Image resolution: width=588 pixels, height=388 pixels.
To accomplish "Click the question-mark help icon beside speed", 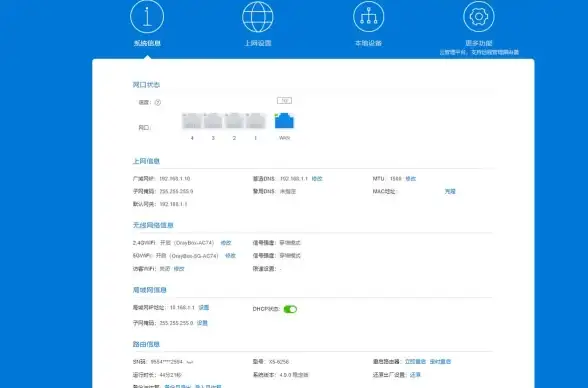I will [158, 102].
